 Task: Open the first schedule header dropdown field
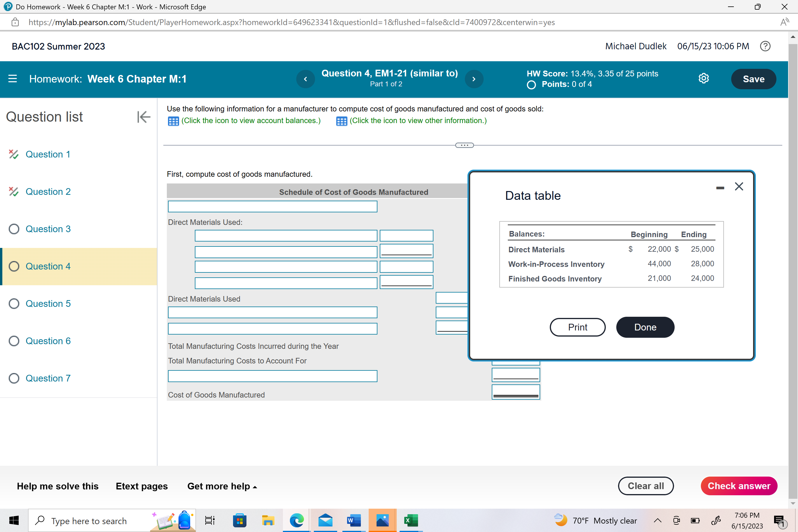point(272,206)
